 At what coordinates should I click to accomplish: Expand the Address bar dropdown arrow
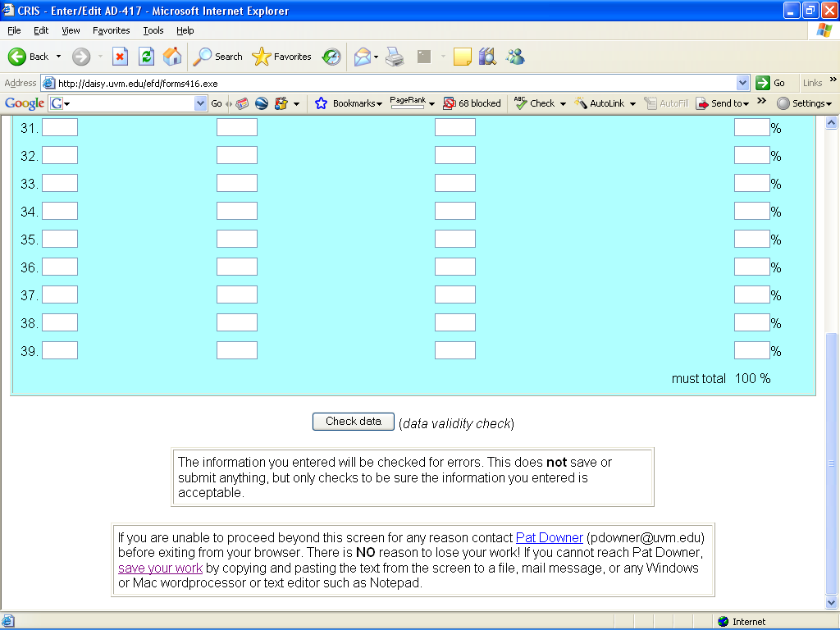coord(742,83)
